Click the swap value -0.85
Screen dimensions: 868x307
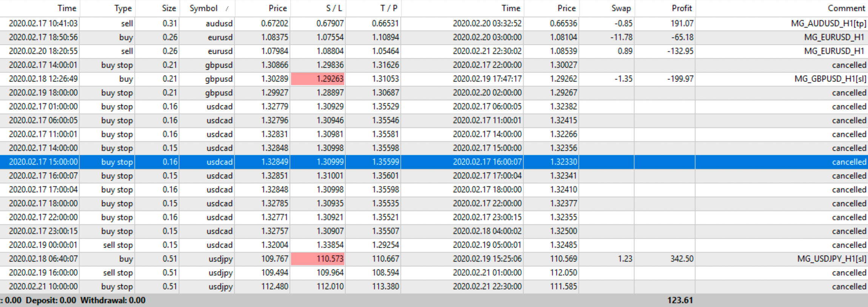[623, 23]
